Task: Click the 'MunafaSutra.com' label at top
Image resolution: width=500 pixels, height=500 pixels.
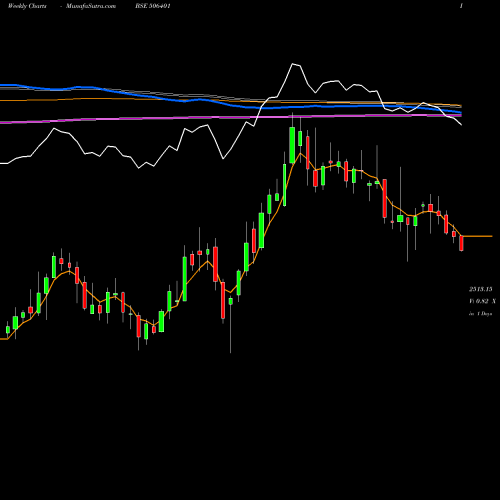Action: 91,6
